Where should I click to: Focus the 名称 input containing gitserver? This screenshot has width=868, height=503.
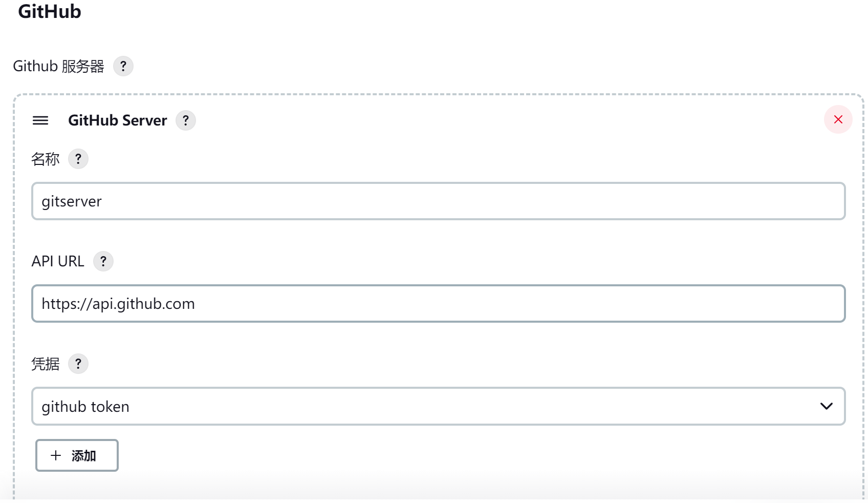[x=438, y=201]
